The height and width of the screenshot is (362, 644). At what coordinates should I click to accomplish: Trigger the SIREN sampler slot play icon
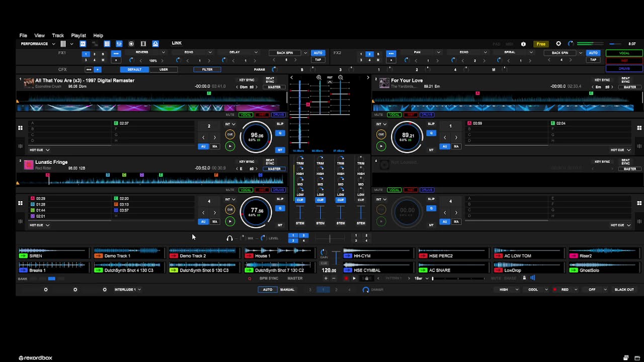click(23, 256)
